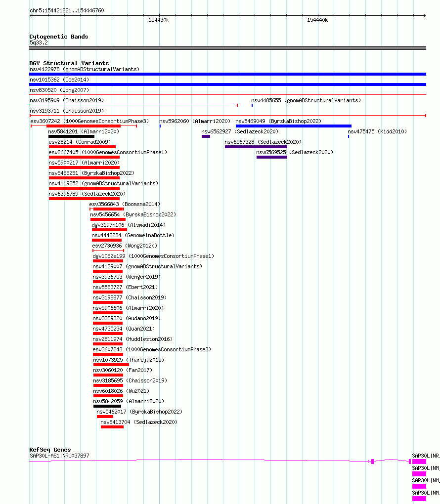Click nsv5583727 (Ebert2021) variant
The width and height of the screenshot is (440, 504).
click(x=125, y=287)
